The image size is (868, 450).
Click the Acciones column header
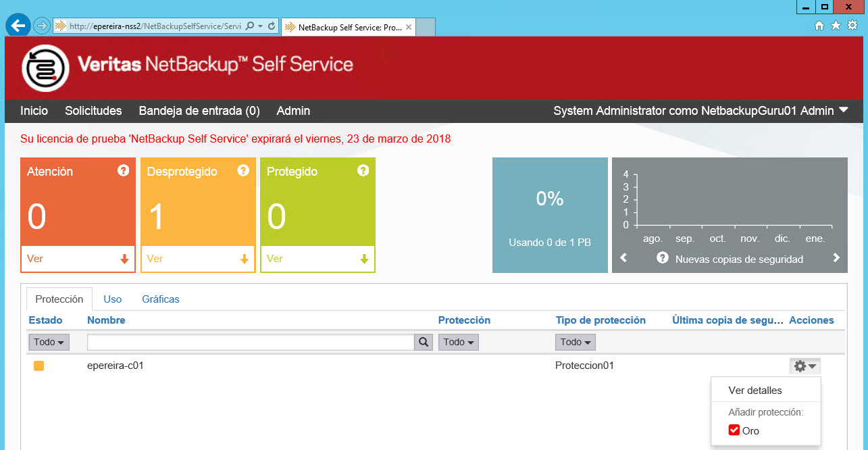click(x=811, y=320)
